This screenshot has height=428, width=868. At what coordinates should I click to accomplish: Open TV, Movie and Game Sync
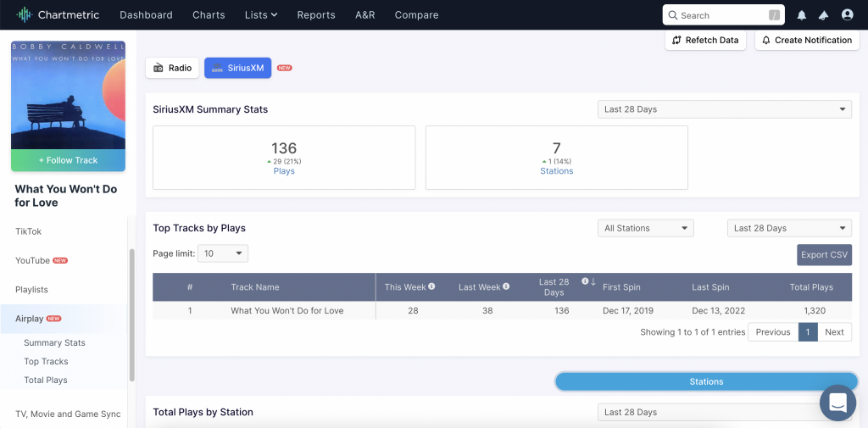68,414
